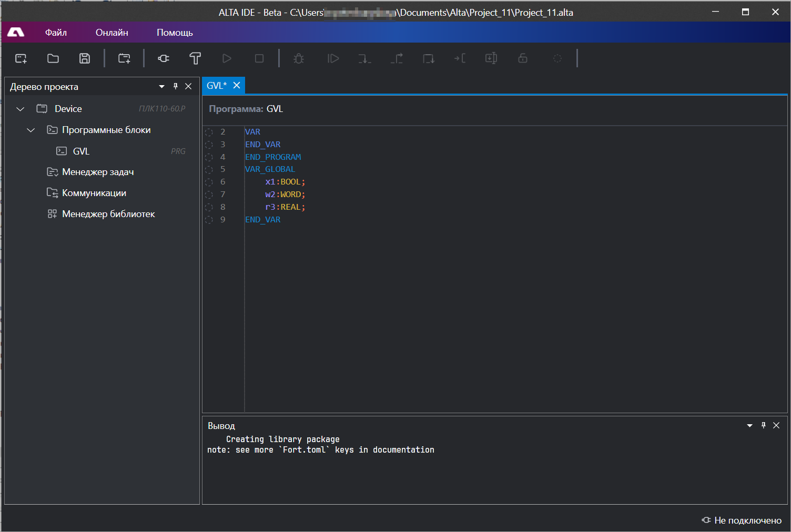Screen dimensions: 791x532
Task: Click the Creating library package output line
Action: pos(283,439)
